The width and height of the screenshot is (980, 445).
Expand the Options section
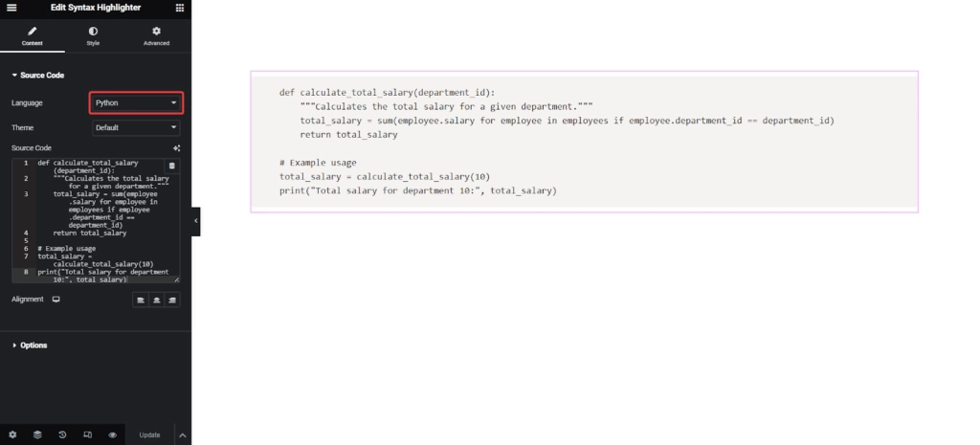(30, 345)
